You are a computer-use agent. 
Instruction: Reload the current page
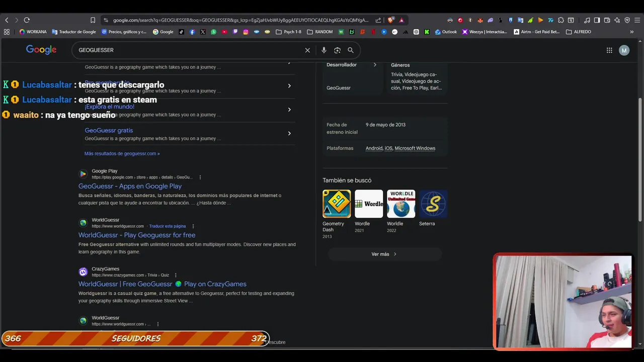[27, 20]
